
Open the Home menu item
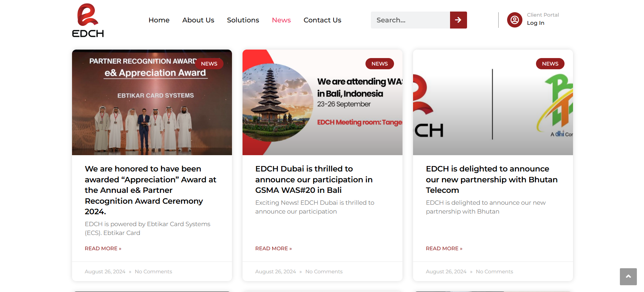[x=159, y=20]
